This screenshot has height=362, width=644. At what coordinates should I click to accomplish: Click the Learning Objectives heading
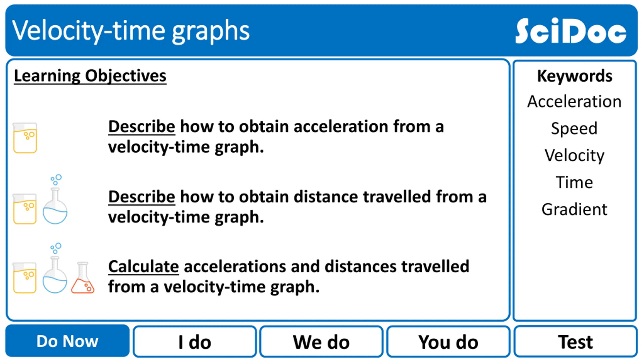[90, 76]
